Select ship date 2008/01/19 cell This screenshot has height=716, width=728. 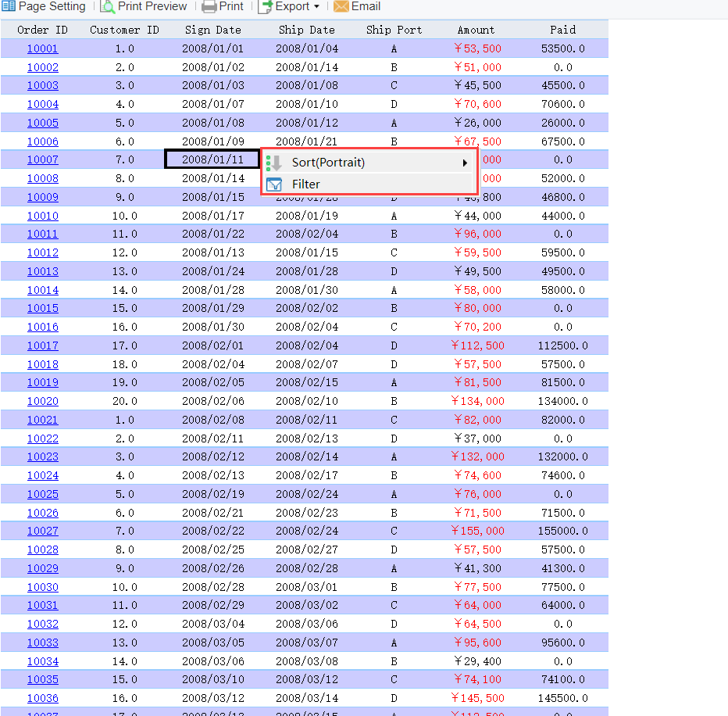coord(307,216)
